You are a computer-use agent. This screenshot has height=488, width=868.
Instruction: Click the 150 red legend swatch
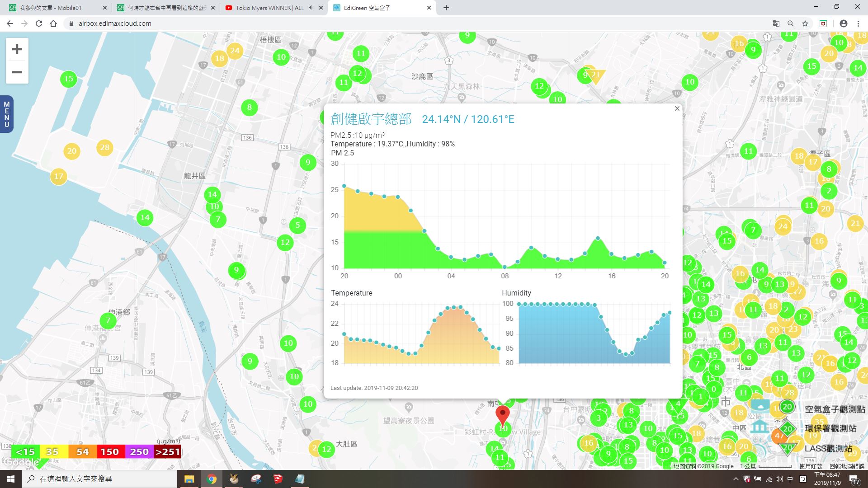pyautogui.click(x=110, y=452)
